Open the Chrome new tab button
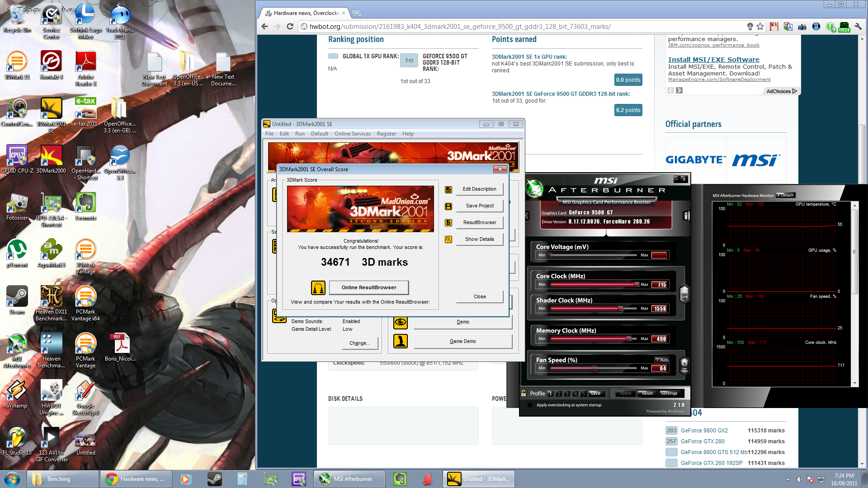The width and height of the screenshot is (868, 488). click(x=357, y=13)
